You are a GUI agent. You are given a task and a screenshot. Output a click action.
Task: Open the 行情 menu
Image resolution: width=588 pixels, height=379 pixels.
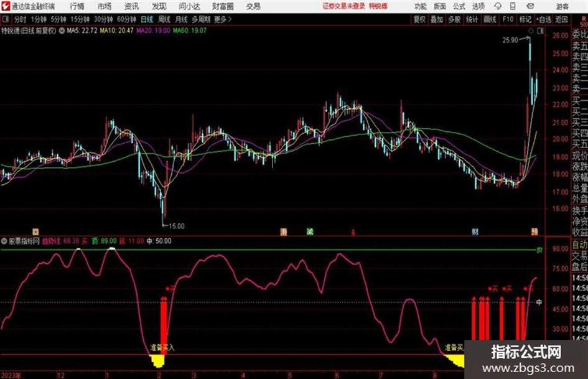(x=77, y=6)
